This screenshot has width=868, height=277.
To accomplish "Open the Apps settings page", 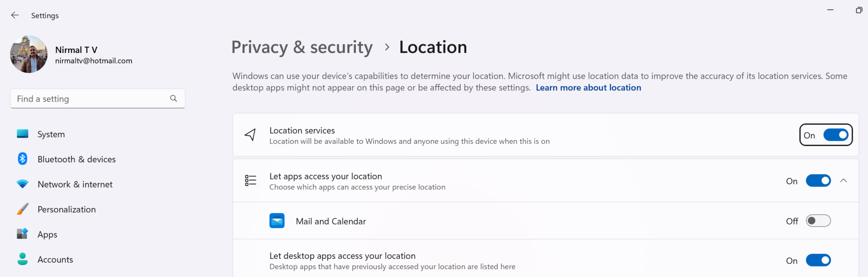I will click(47, 234).
